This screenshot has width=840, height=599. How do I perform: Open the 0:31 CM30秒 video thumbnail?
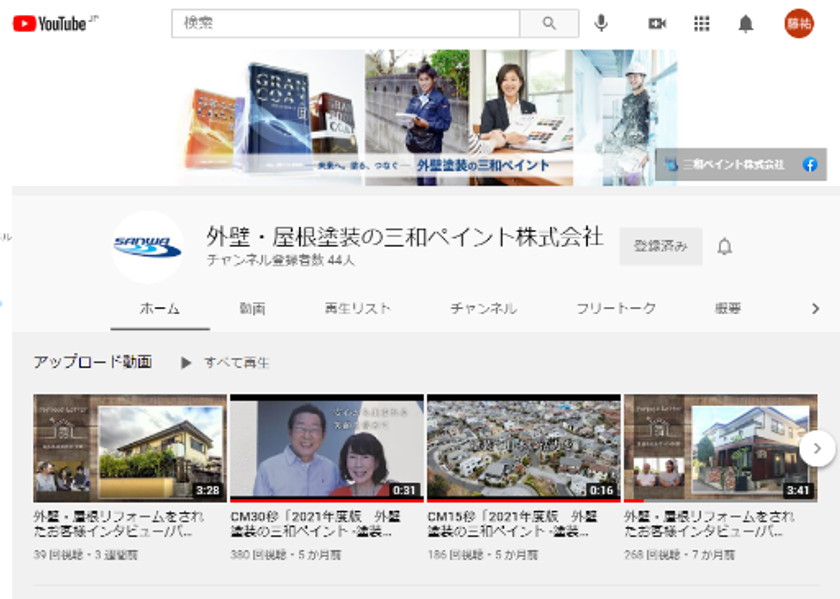[327, 448]
